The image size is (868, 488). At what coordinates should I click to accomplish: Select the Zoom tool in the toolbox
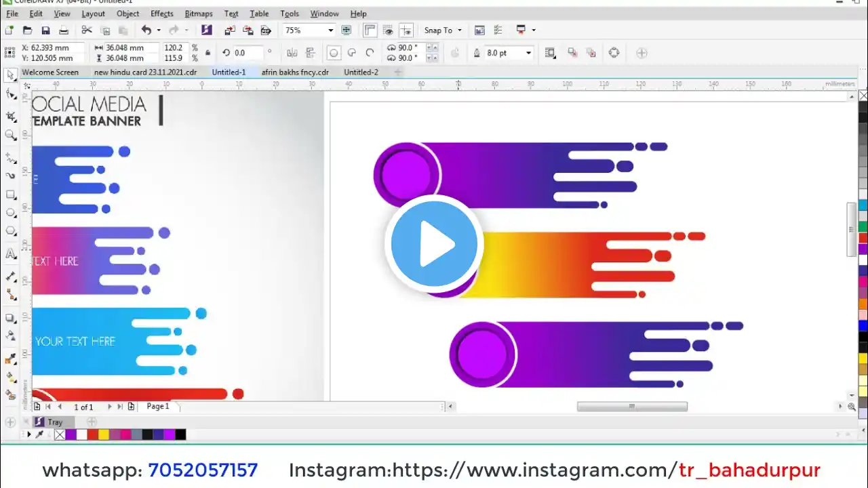[x=10, y=135]
